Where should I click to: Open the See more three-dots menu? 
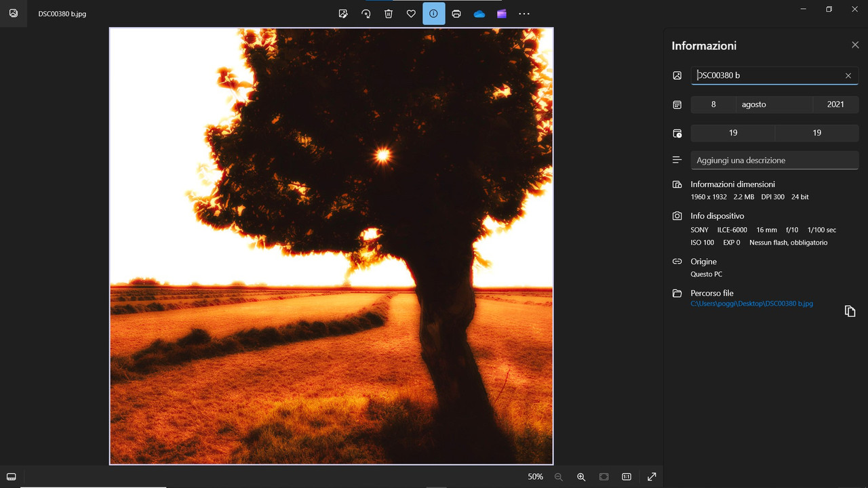point(524,14)
